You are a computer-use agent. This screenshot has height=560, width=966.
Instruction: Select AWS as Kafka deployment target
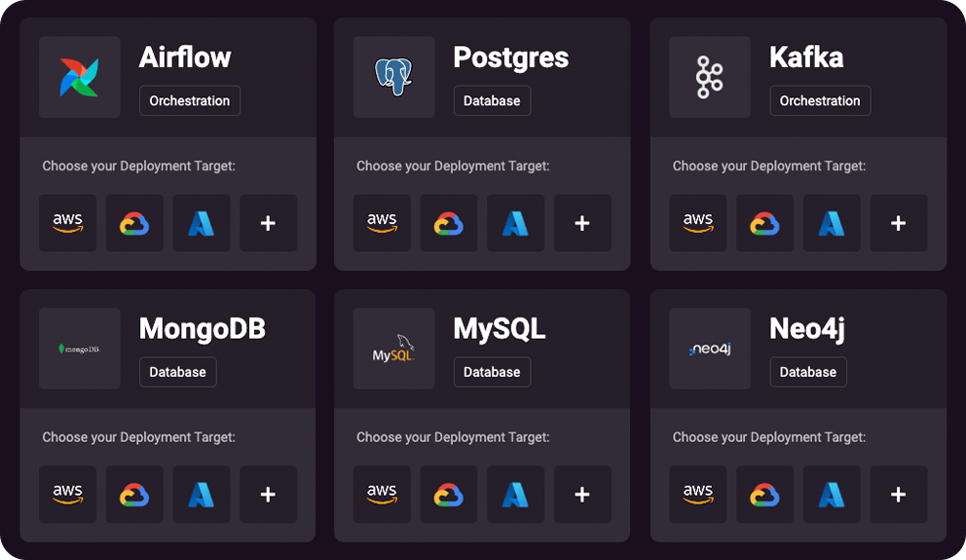click(x=698, y=223)
